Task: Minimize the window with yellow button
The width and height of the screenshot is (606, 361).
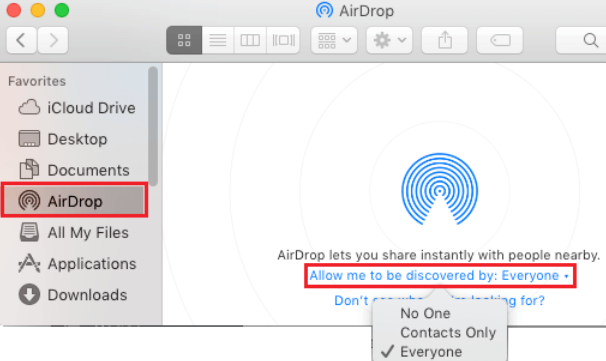Action: pyautogui.click(x=38, y=10)
